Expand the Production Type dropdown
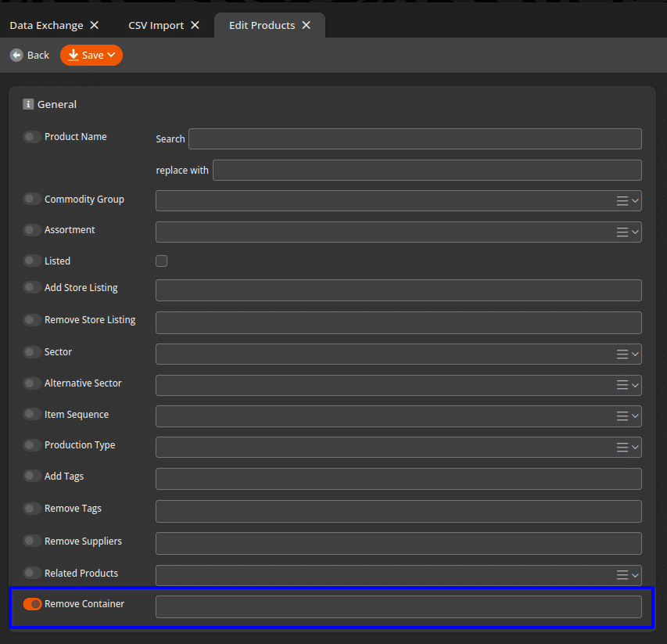This screenshot has width=667, height=644. [636, 448]
